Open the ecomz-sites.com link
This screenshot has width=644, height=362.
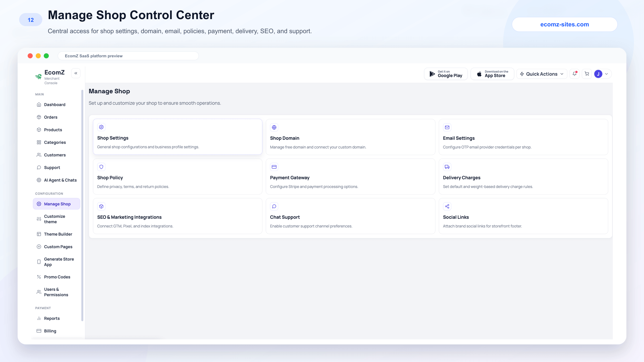(x=565, y=24)
